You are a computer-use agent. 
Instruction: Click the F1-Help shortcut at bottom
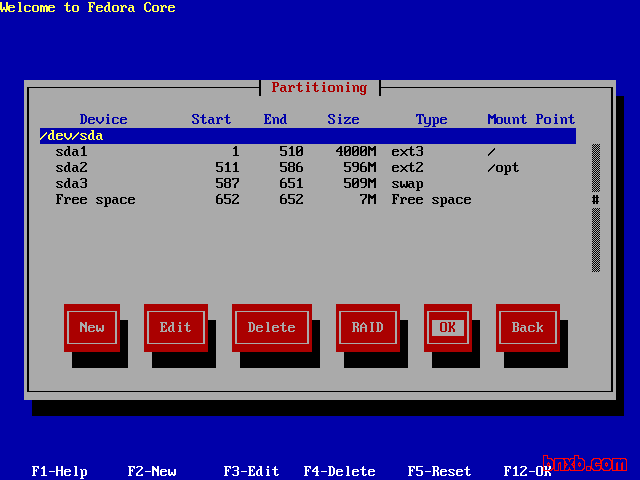pos(59,471)
